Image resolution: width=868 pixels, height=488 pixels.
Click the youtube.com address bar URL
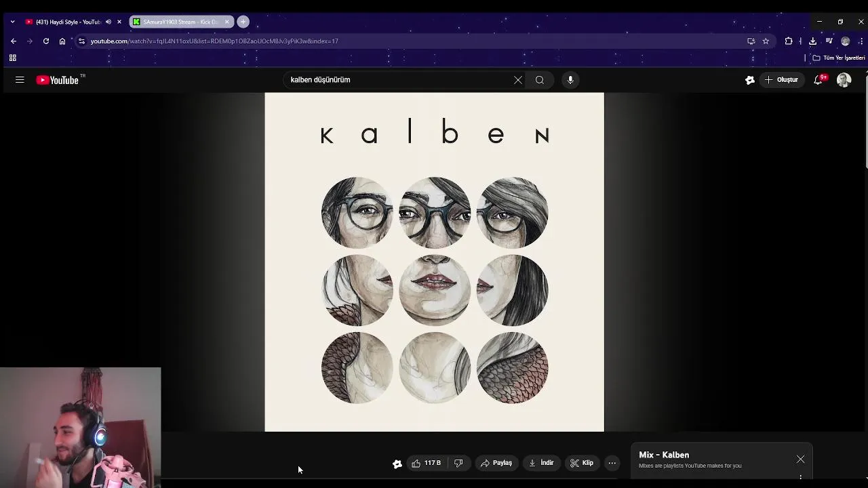click(214, 41)
